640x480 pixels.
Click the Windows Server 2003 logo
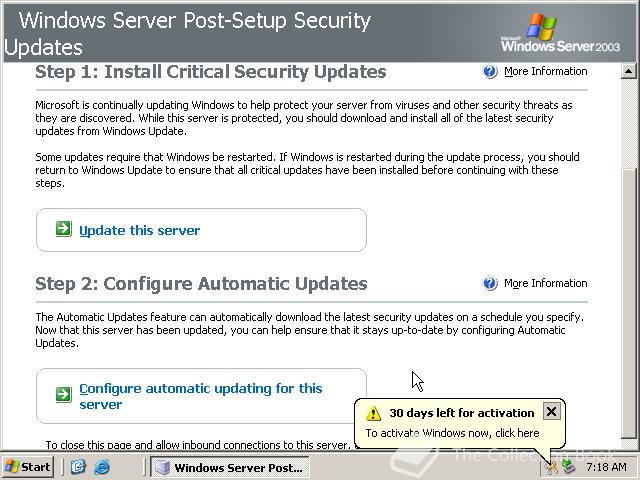[560, 32]
